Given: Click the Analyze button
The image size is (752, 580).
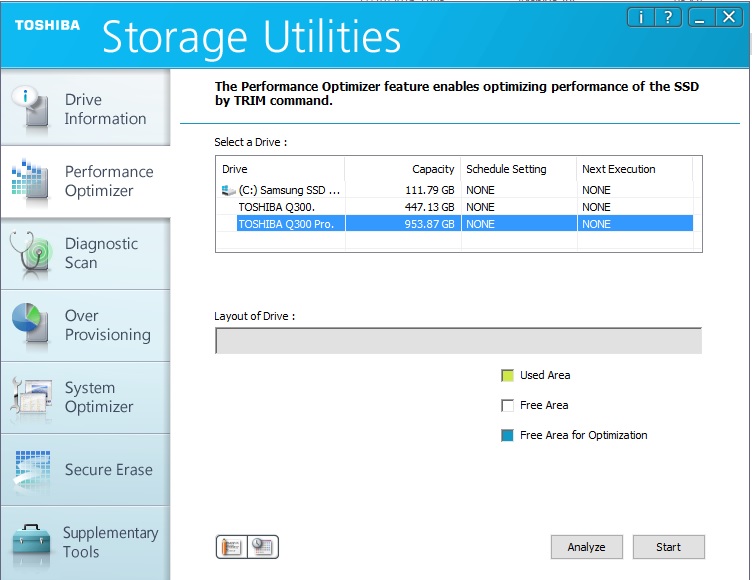Looking at the screenshot, I should pos(587,547).
